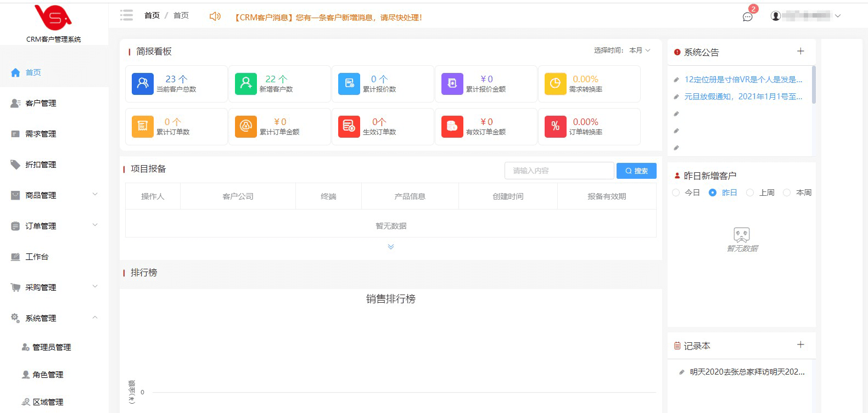This screenshot has width=868, height=413.
Task: Click edit pencil beside 元旦放假通知 announcement
Action: [x=676, y=97]
